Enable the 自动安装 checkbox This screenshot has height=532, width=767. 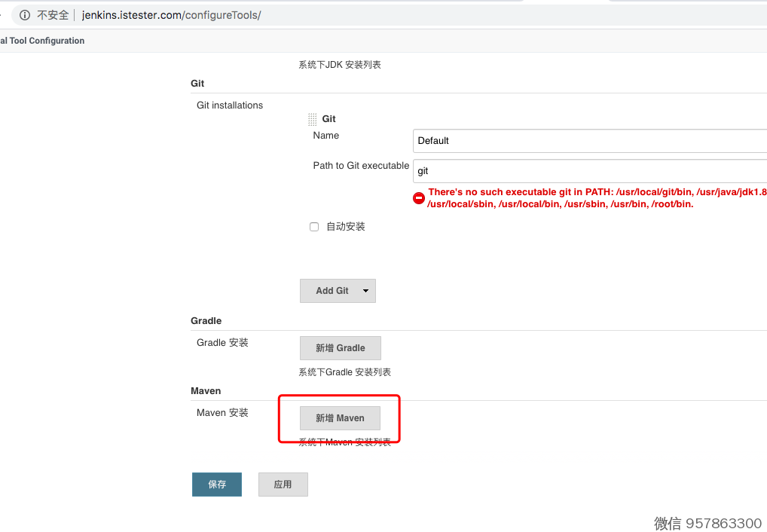click(x=314, y=227)
